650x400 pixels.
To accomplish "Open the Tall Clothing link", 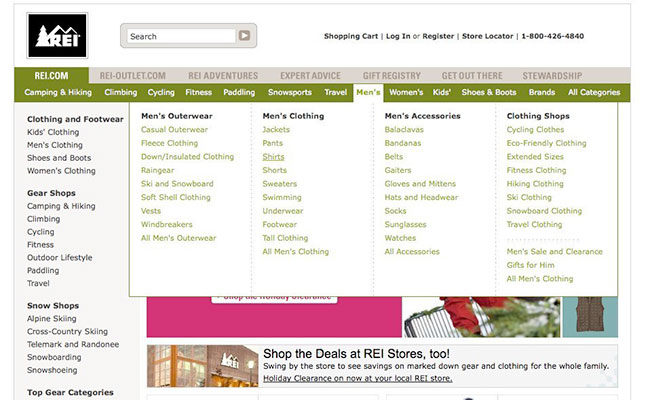I will [x=285, y=238].
